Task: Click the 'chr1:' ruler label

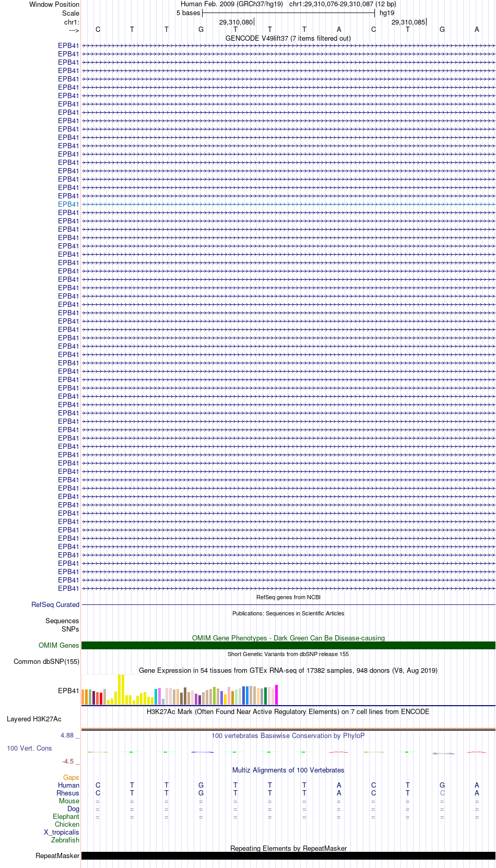Action: coord(72,22)
